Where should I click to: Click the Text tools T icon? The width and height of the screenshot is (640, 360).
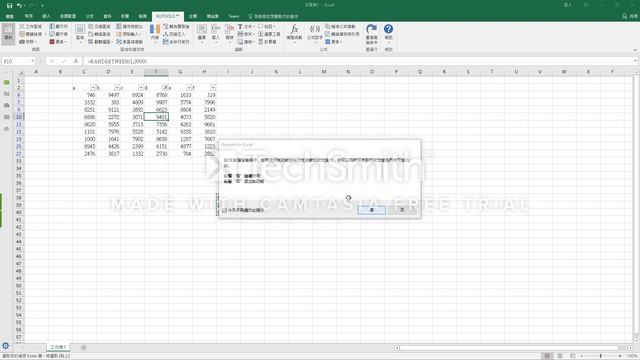(x=240, y=27)
